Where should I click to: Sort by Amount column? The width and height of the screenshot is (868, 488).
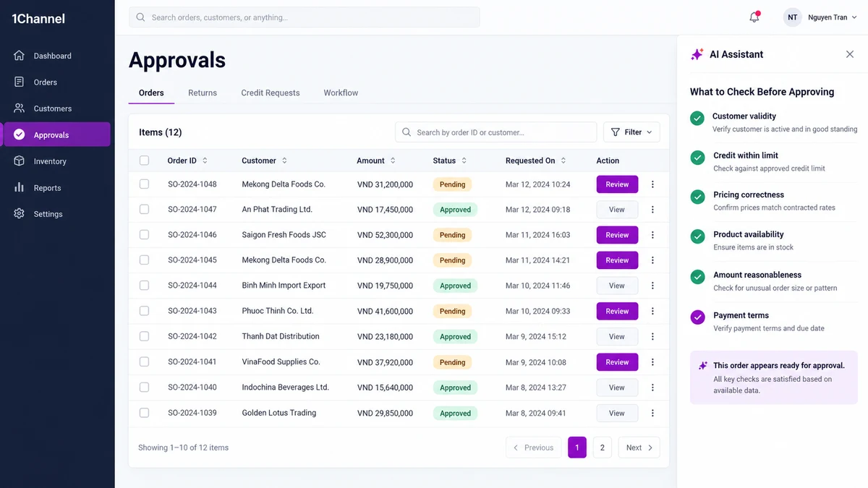[x=393, y=160]
